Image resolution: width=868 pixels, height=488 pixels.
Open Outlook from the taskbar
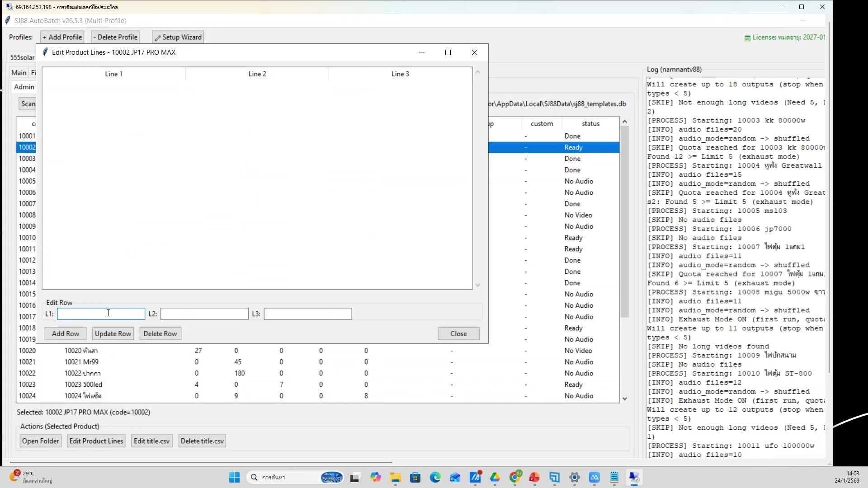coord(455,478)
